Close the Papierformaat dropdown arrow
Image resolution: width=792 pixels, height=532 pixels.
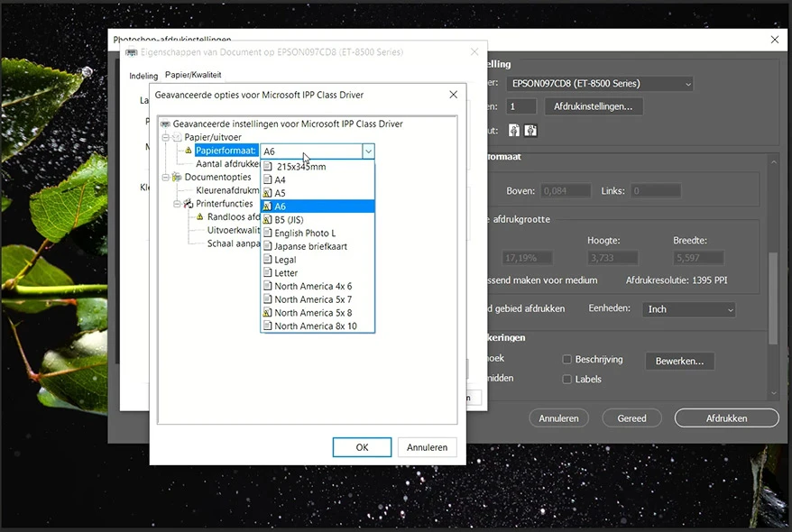pyautogui.click(x=368, y=151)
